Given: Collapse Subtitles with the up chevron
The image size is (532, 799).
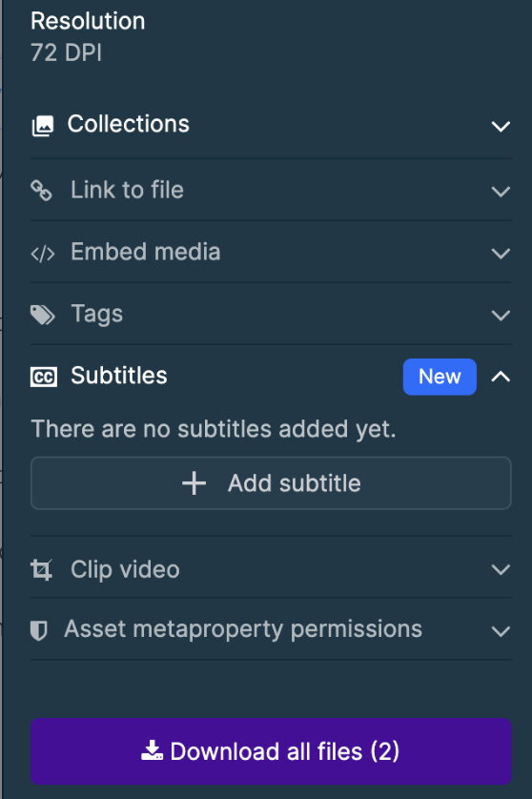Looking at the screenshot, I should coord(501,377).
